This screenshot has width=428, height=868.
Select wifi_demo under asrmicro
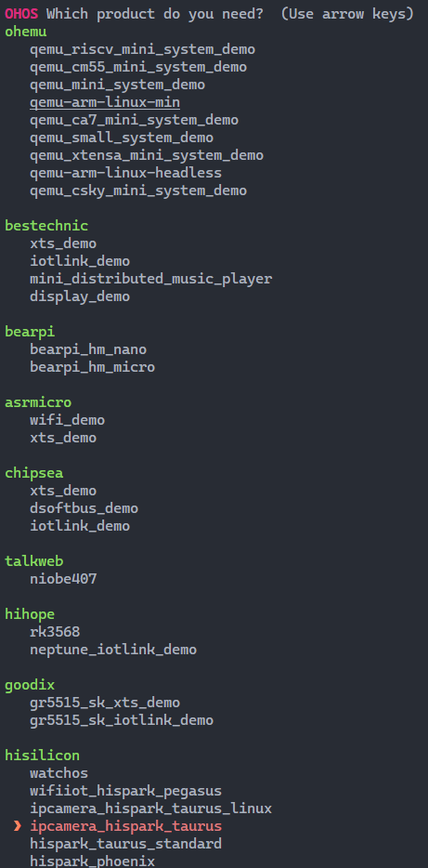tap(68, 420)
